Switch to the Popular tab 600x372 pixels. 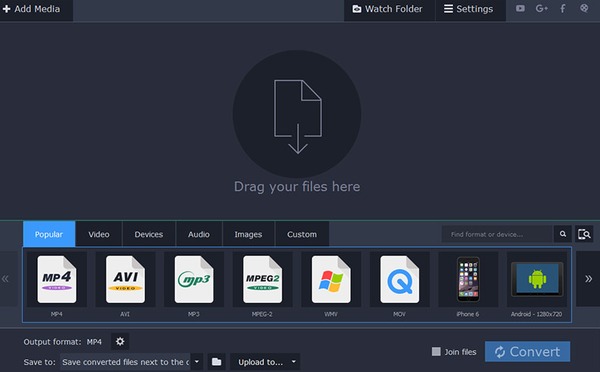click(49, 234)
